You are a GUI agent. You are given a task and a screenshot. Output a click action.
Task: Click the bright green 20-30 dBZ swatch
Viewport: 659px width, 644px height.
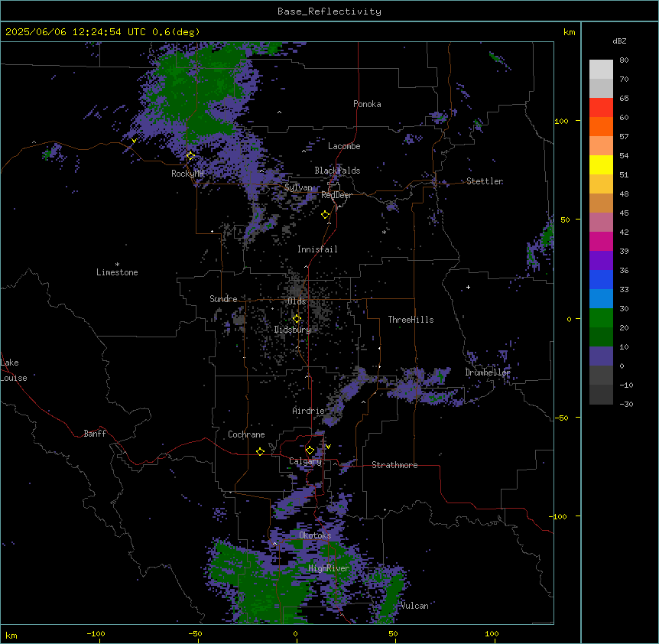[x=601, y=318]
